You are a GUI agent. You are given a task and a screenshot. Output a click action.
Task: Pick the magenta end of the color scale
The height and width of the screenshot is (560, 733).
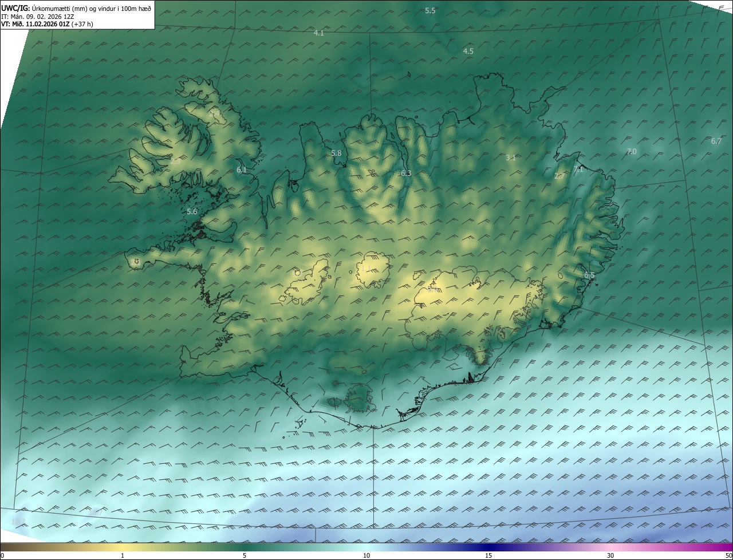point(724,547)
